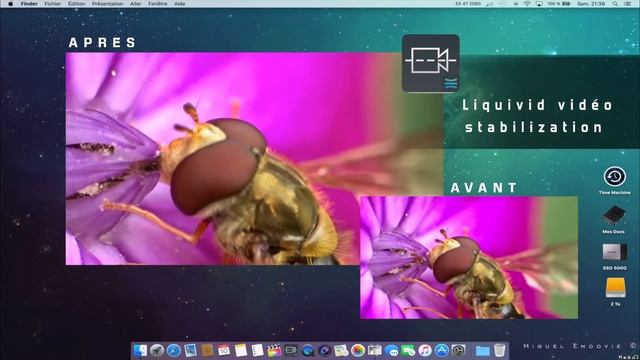Click the large Liquivid stabilization logo

[x=431, y=64]
